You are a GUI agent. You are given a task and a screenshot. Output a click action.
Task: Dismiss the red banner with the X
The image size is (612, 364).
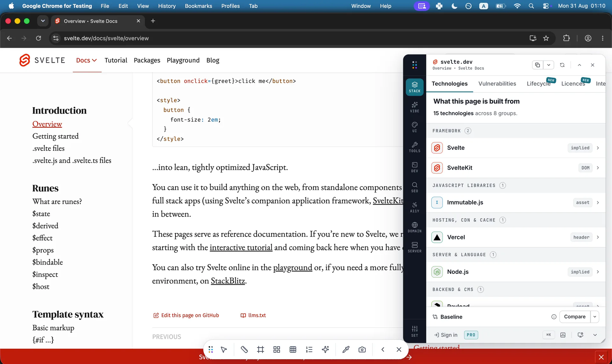pos(601,357)
